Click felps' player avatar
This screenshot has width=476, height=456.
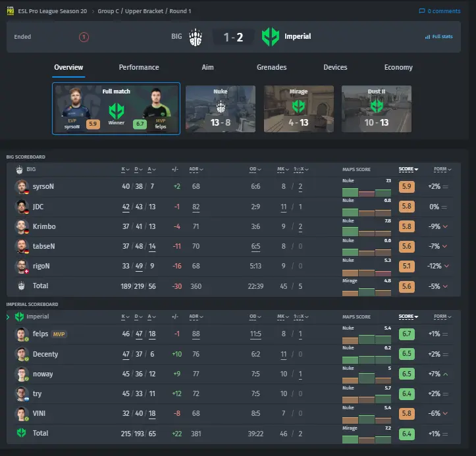[22, 334]
